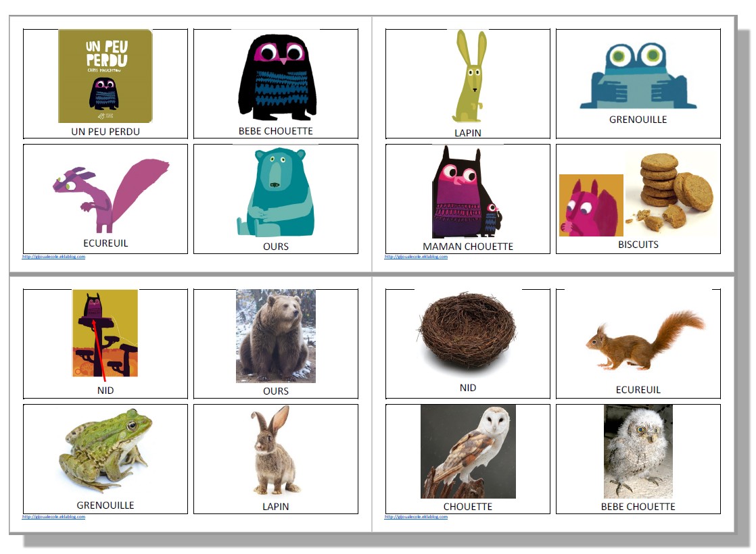Image resolution: width=756 pixels, height=554 pixels.
Task: Click the "LAPIN" caption under the illustrated rabbit
Action: pos(468,133)
